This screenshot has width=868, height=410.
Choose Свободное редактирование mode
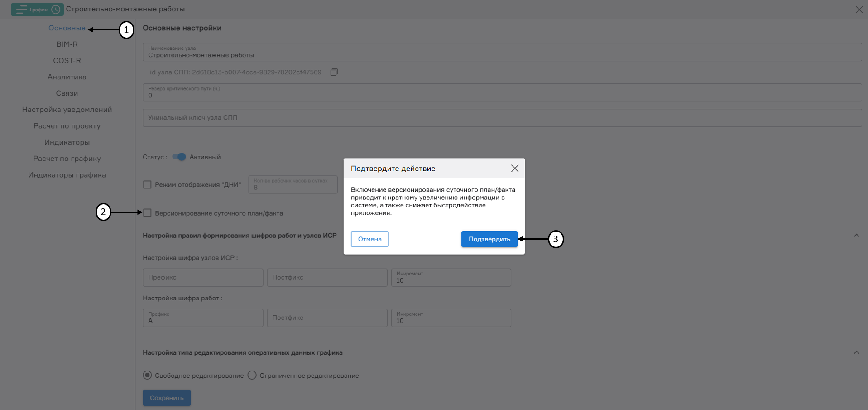147,375
